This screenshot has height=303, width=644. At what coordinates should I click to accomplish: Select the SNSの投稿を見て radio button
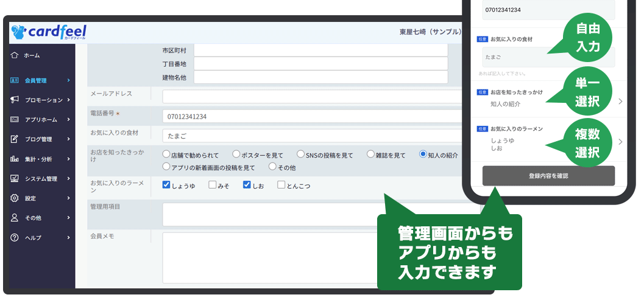300,155
